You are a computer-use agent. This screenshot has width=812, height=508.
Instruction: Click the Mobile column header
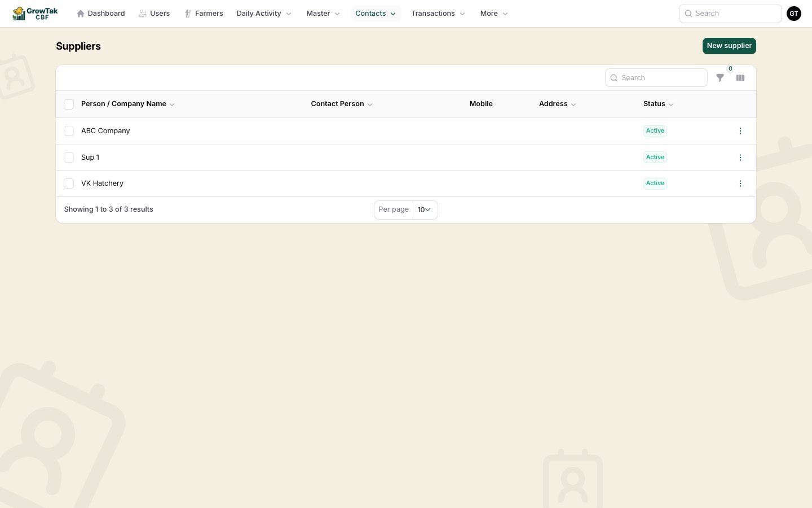pyautogui.click(x=481, y=104)
